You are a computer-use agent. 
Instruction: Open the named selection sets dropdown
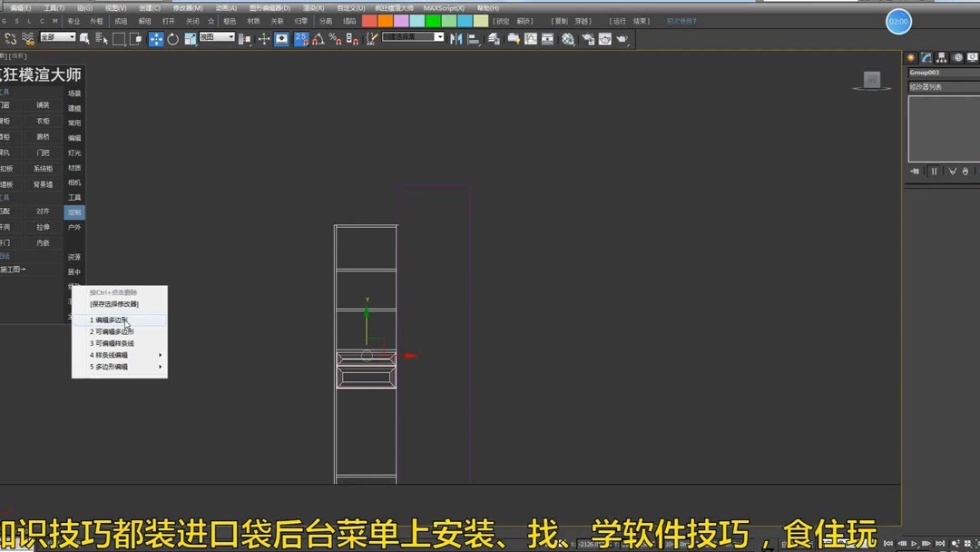click(413, 37)
